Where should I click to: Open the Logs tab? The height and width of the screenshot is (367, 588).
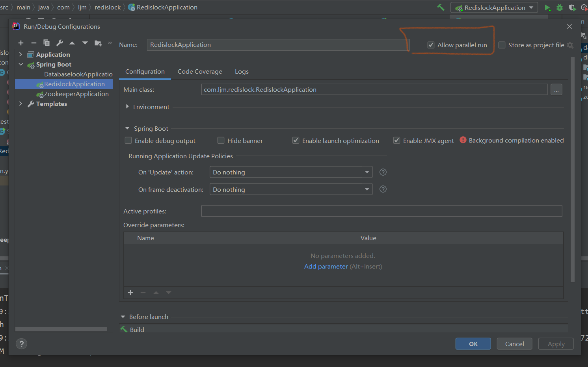242,72
